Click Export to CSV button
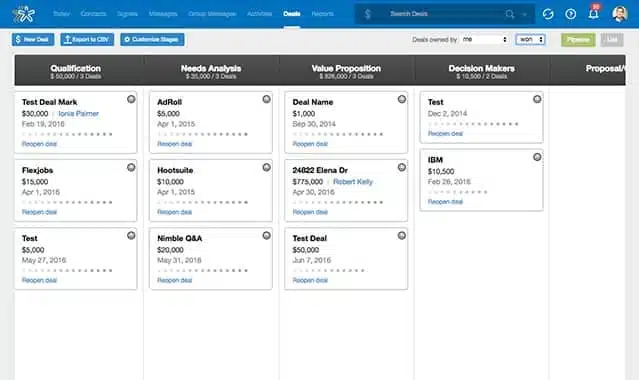Image resolution: width=639 pixels, height=380 pixels. click(x=87, y=40)
